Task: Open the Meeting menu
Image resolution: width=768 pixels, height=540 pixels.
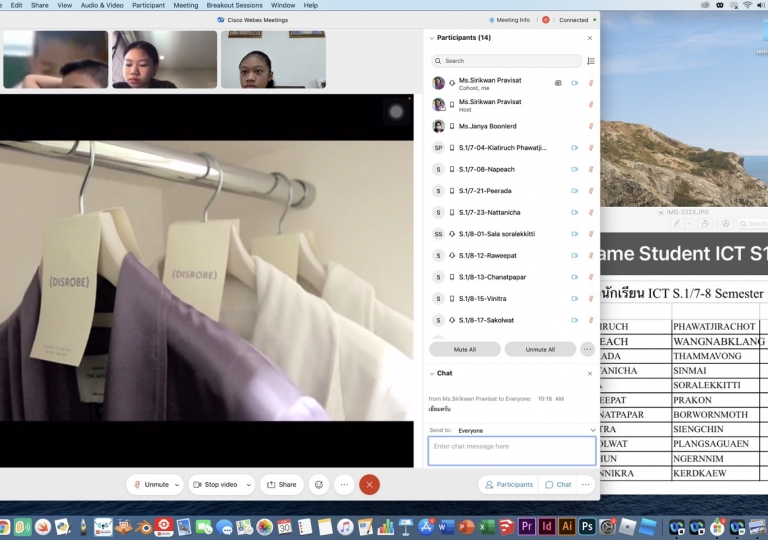Action: (x=186, y=5)
